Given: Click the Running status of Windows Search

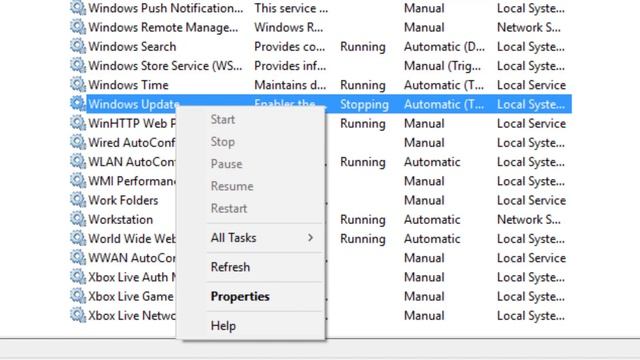Looking at the screenshot, I should click(363, 47).
